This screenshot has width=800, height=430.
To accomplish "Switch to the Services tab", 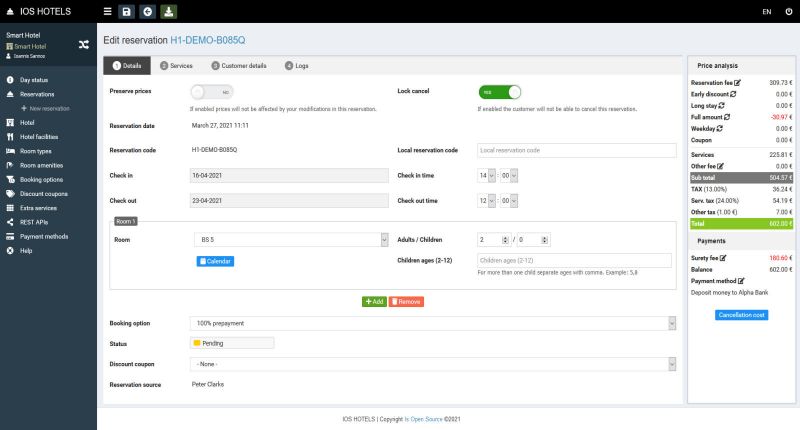I will click(176, 66).
